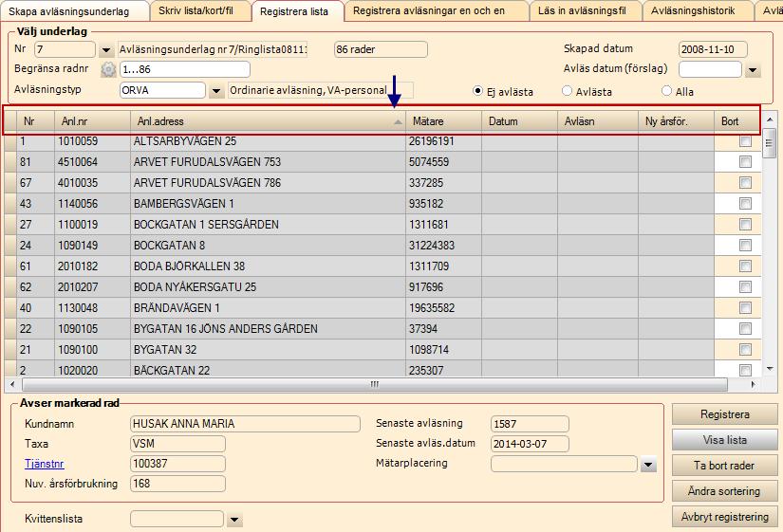Tick Bort checkbox for BODA BJÖRKALLEN 38
Viewport: 783px width, 532px height.
coord(745,266)
